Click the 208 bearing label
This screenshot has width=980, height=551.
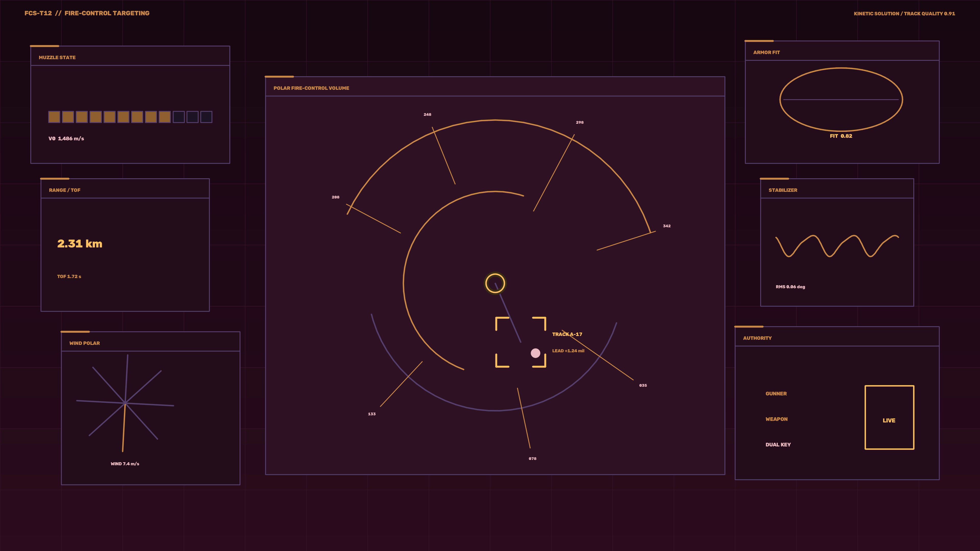pyautogui.click(x=335, y=197)
